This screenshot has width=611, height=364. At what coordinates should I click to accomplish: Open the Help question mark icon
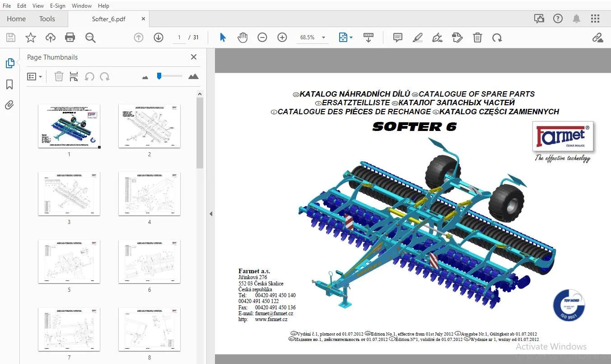[558, 19]
